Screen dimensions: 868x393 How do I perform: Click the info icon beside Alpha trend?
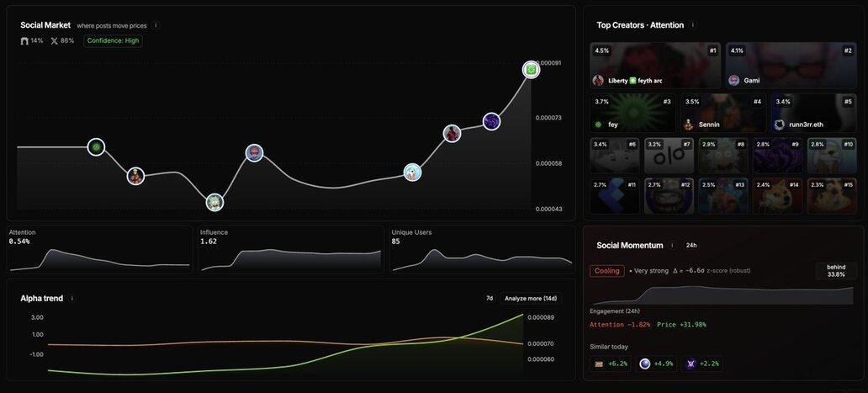pos(72,298)
